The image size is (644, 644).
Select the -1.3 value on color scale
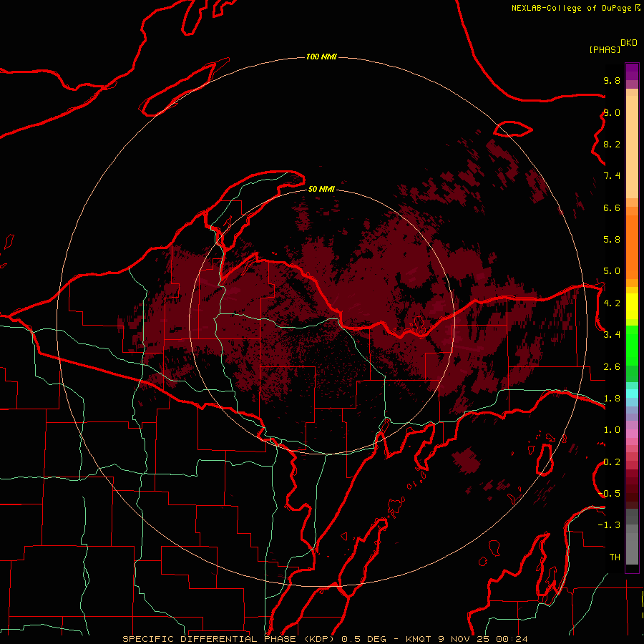(x=610, y=525)
